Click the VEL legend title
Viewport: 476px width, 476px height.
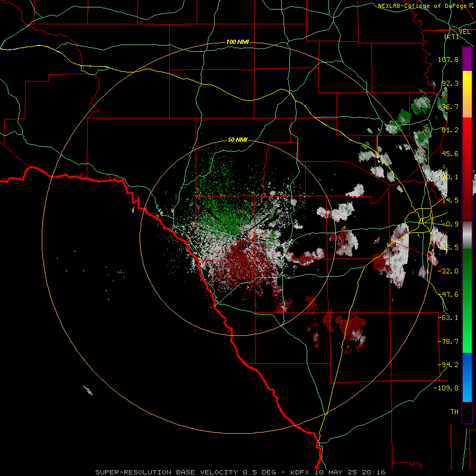pos(464,32)
